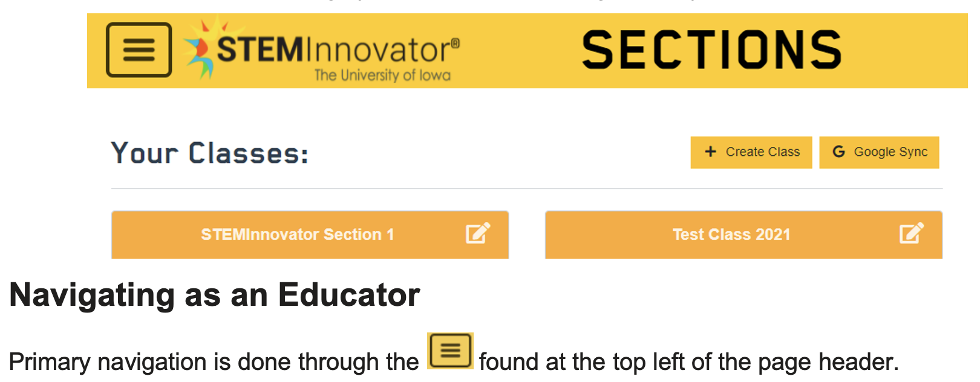Click The University of Iowa text

pyautogui.click(x=382, y=76)
